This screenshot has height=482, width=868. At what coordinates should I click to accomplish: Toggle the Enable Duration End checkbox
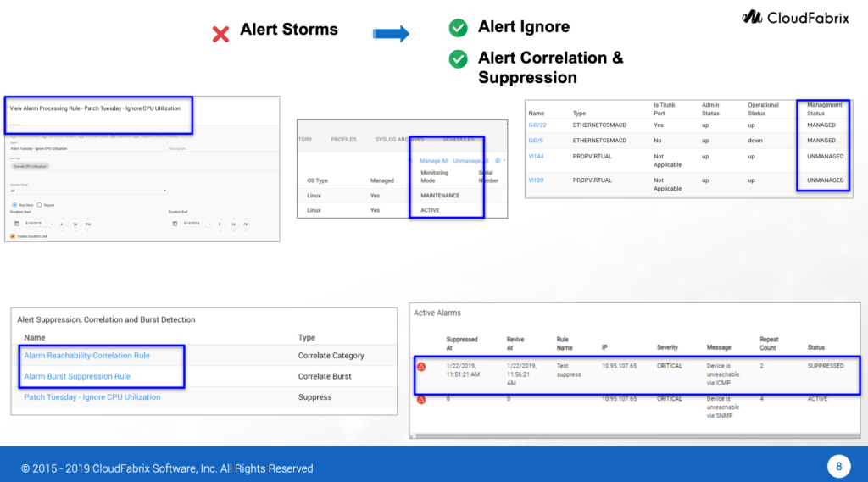pos(13,236)
